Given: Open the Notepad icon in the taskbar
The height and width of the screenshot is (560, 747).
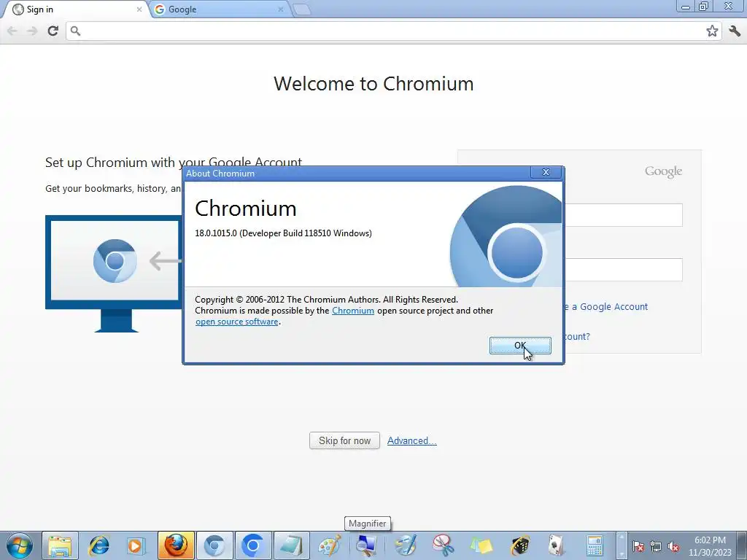Looking at the screenshot, I should pyautogui.click(x=291, y=545).
